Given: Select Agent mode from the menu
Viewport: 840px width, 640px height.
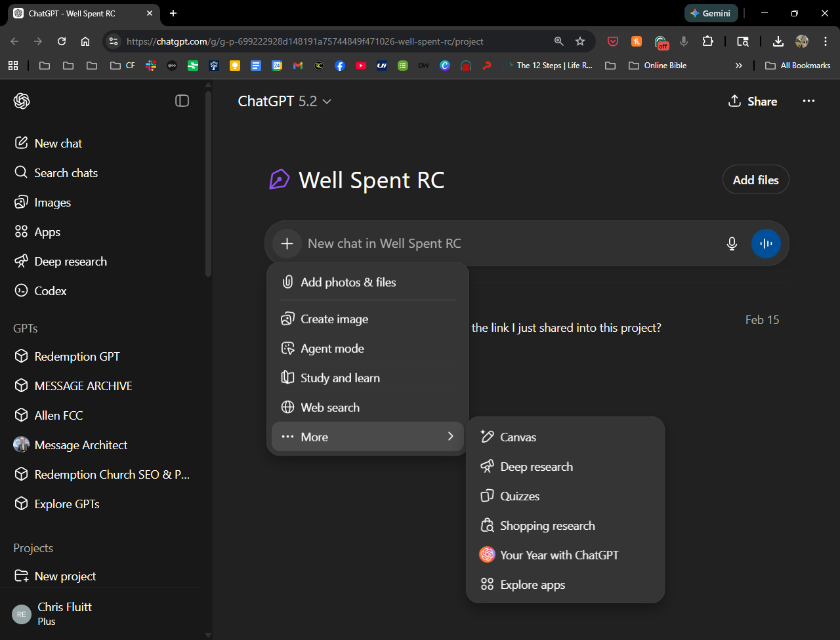Looking at the screenshot, I should [x=332, y=349].
